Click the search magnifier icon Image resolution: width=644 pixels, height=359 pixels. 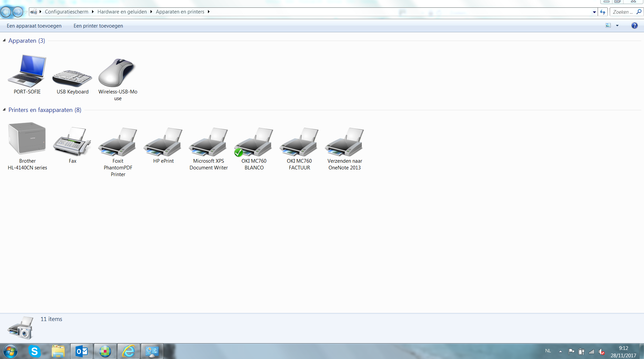639,12
